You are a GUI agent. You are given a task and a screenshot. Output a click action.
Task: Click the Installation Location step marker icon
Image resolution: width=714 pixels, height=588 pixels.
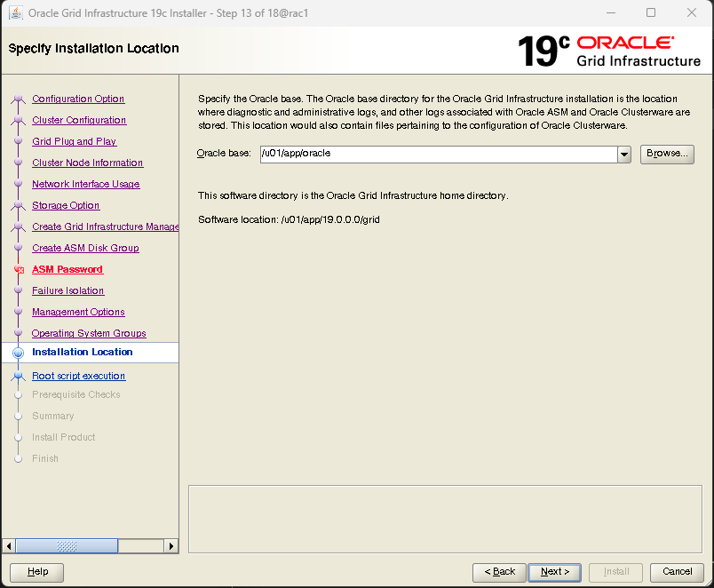[19, 353]
